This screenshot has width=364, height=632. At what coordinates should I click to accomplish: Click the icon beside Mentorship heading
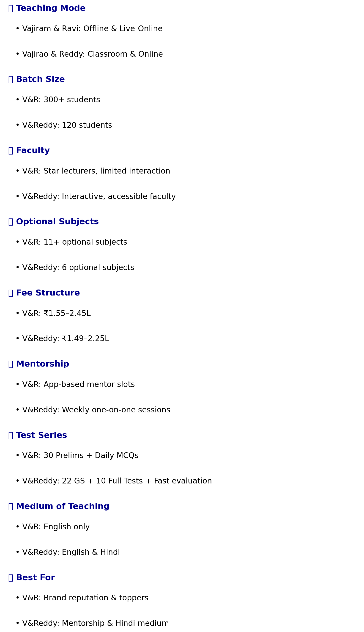11,364
